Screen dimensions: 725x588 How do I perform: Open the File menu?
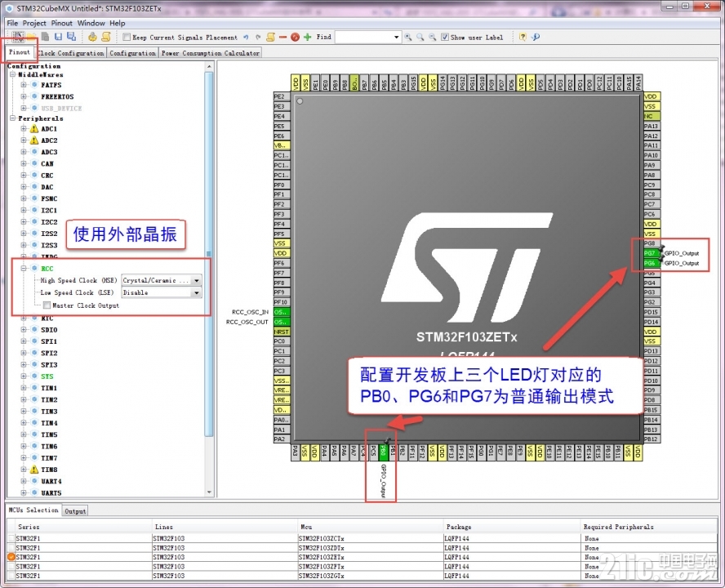click(12, 23)
